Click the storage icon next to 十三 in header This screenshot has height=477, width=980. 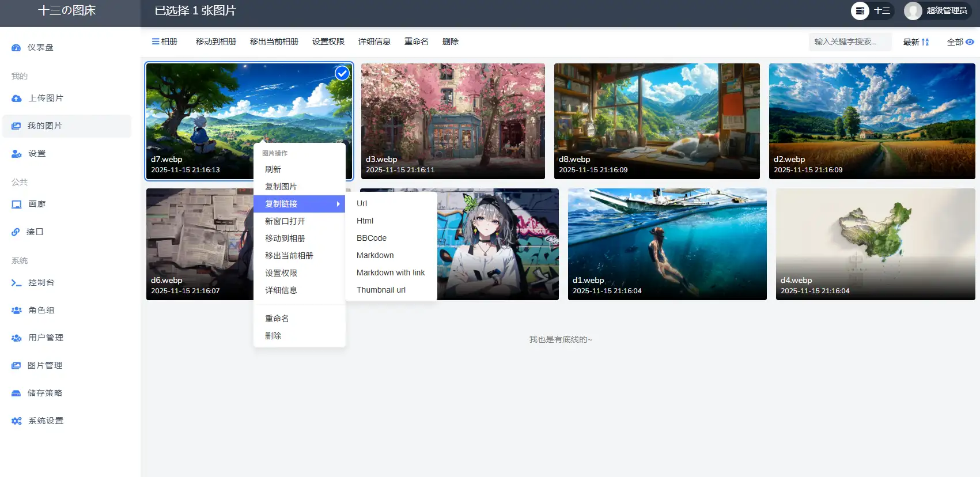tap(860, 10)
